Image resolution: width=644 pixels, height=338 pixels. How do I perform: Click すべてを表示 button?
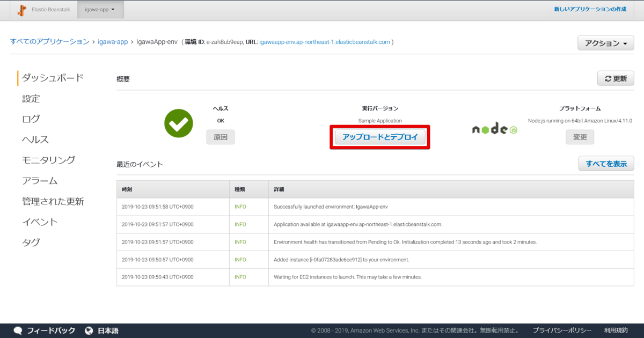(606, 164)
